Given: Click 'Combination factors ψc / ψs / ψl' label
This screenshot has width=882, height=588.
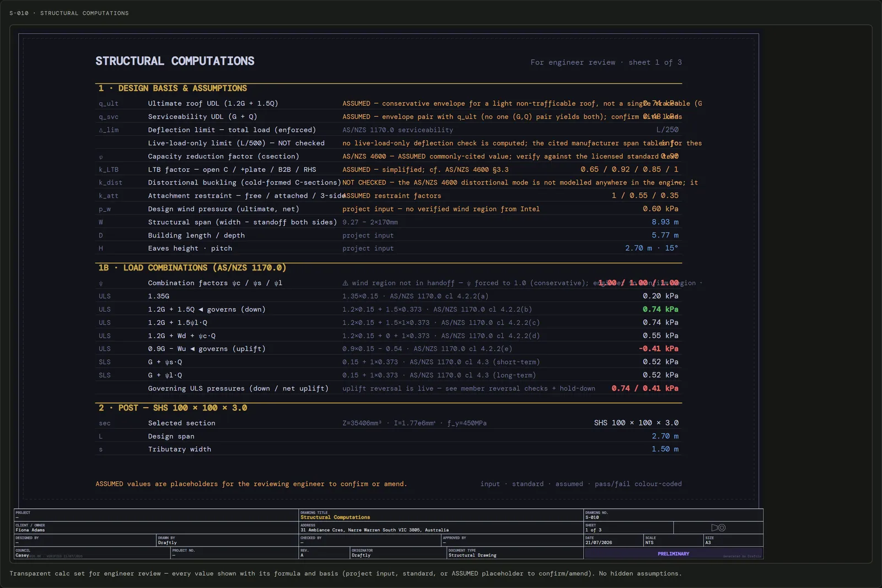Looking at the screenshot, I should [215, 283].
